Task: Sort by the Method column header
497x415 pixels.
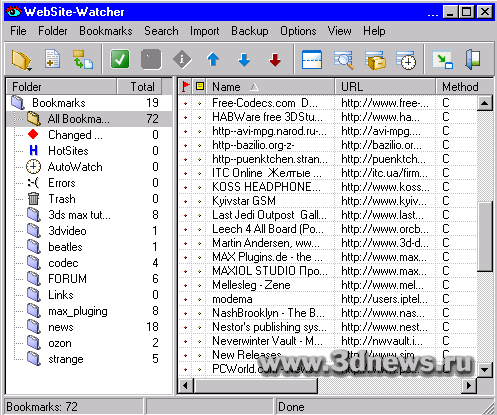Action: [x=464, y=87]
